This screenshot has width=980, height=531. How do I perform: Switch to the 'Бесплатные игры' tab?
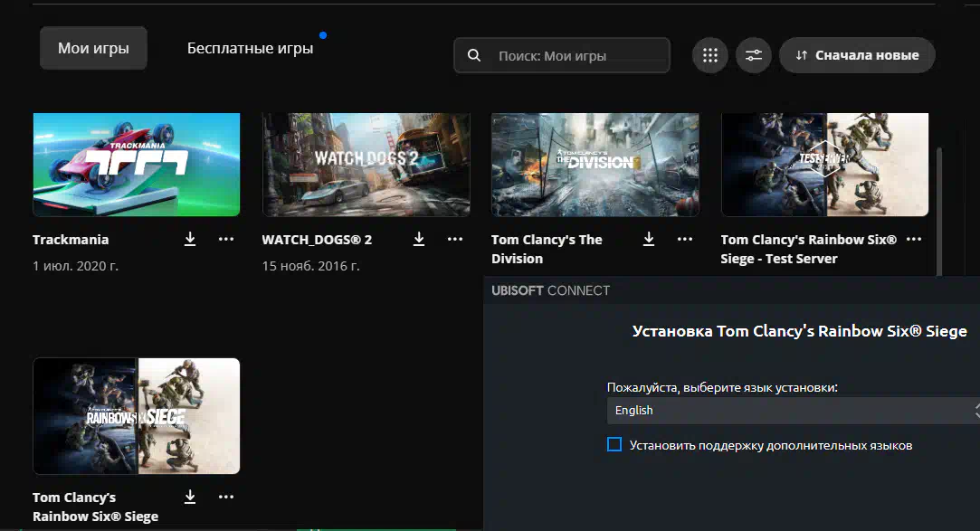(x=250, y=48)
